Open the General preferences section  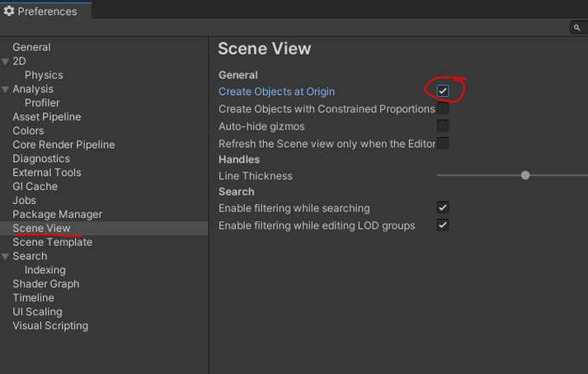coord(31,48)
